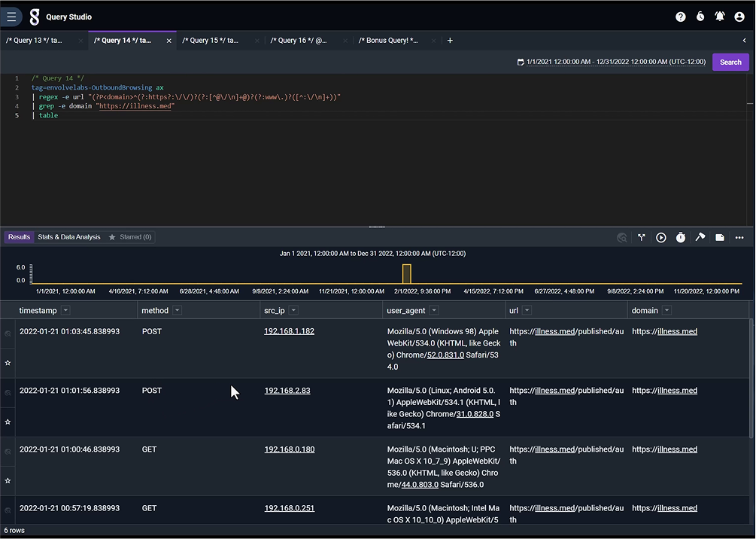
Task: Click the 31.0.828.0 Chrome version link
Action: click(x=475, y=414)
